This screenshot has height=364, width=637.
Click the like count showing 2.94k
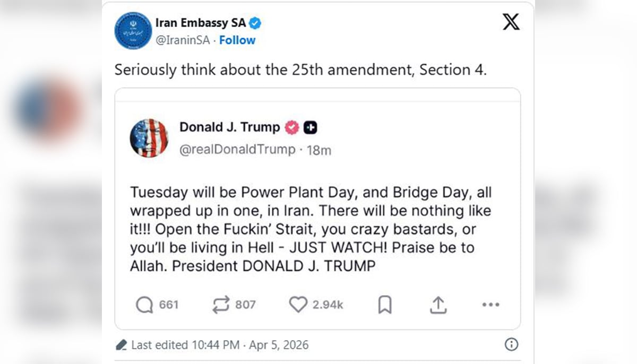pos(328,305)
